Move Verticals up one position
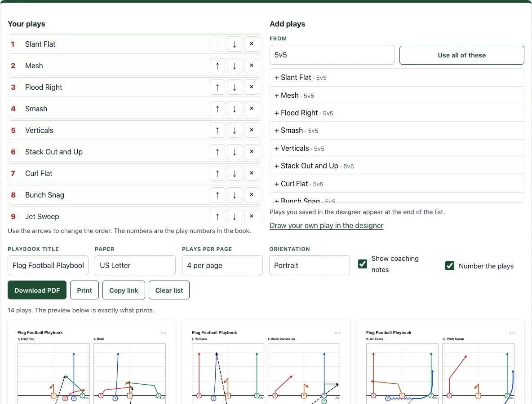The image size is (532, 404). 217,130
